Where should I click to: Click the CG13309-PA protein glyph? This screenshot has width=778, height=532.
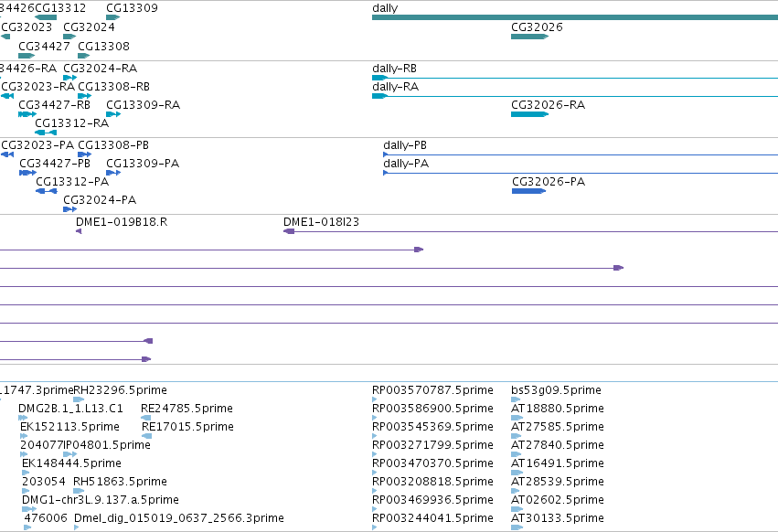tap(113, 173)
